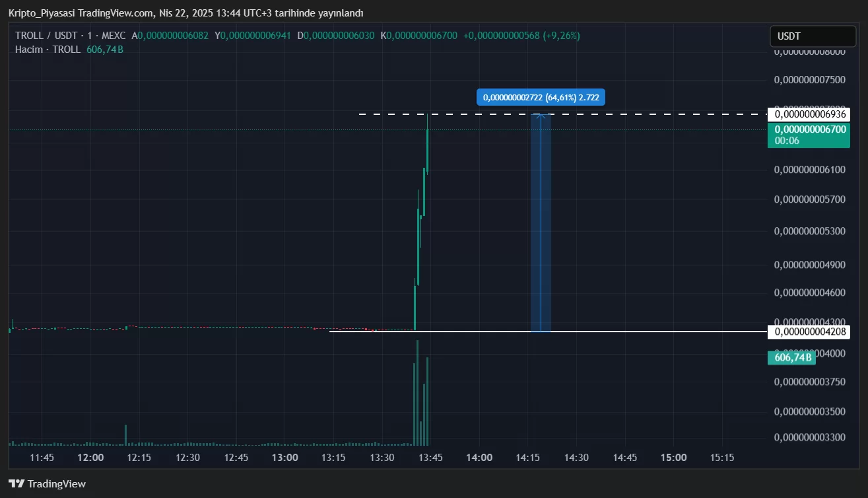
Task: Click the 0,000000006936 price label
Action: coord(809,114)
